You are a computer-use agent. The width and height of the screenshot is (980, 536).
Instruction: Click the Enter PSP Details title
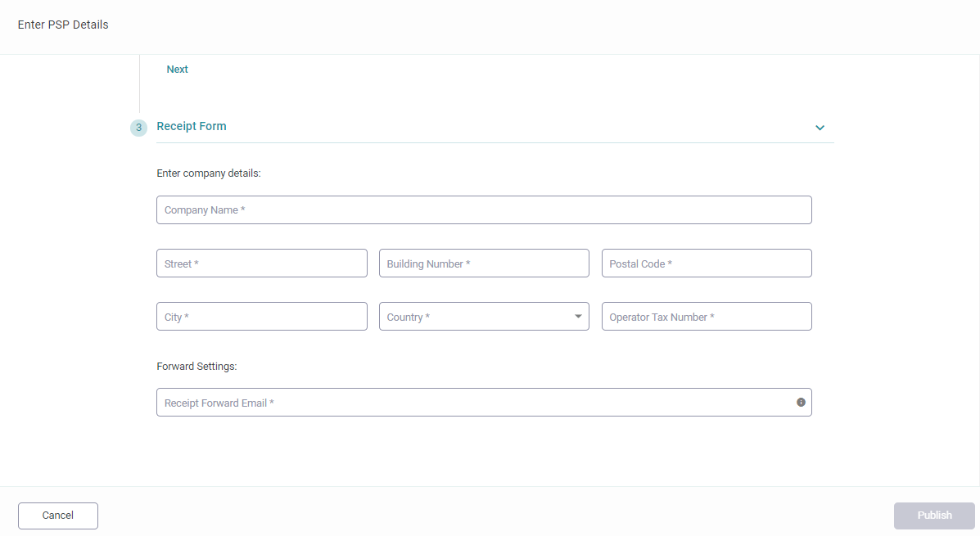(62, 25)
